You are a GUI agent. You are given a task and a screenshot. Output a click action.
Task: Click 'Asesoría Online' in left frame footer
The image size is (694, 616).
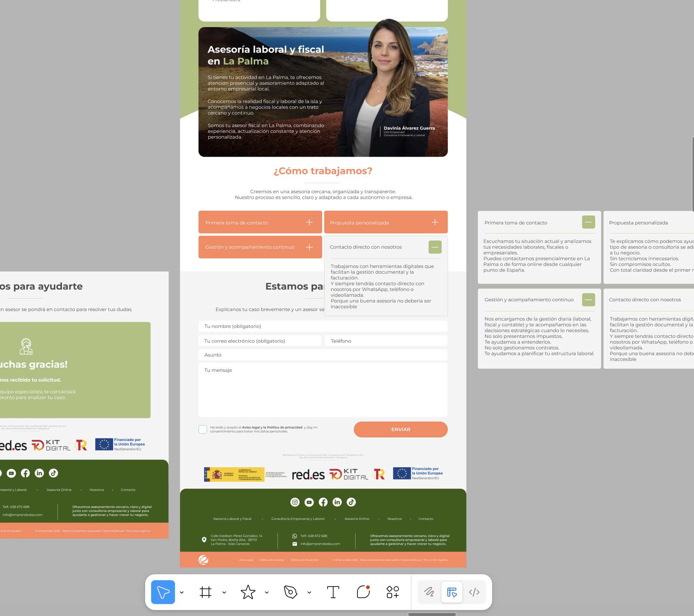59,490
